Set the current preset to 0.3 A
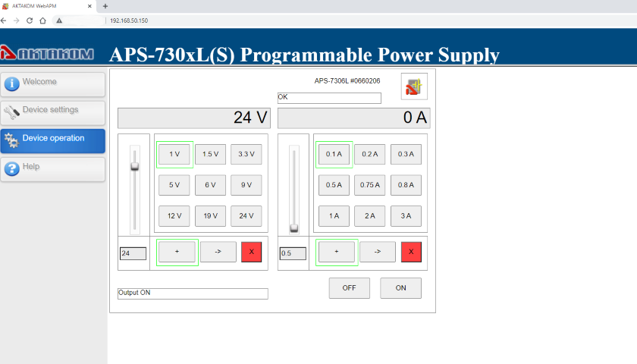This screenshot has height=364, width=637. [406, 155]
